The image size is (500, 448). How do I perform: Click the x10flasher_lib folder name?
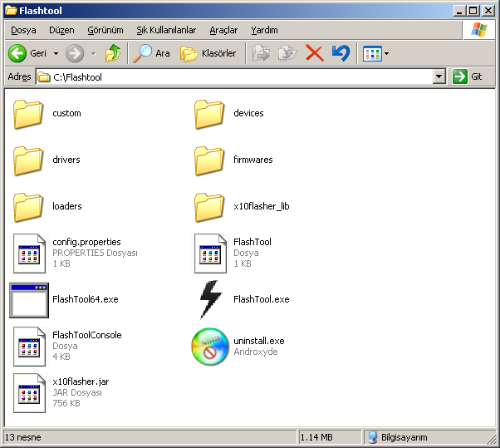pos(262,206)
